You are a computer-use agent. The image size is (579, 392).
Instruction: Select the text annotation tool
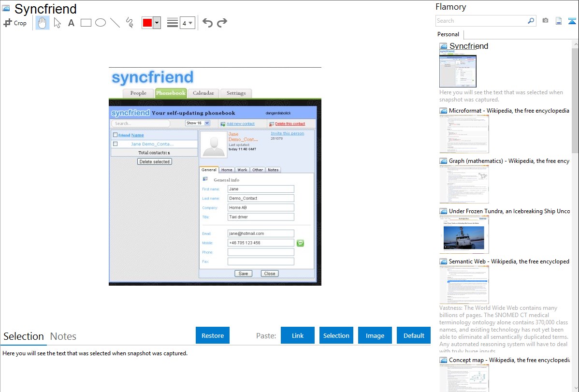71,23
